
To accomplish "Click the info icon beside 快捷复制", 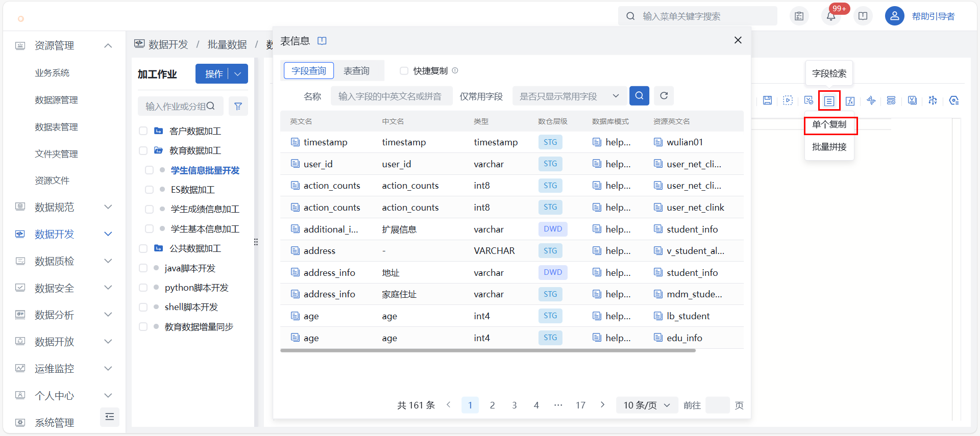I will [455, 71].
